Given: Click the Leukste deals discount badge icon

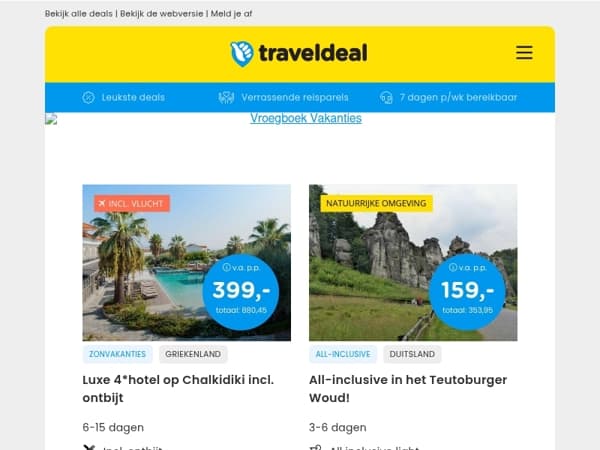Looking at the screenshot, I should [88, 98].
